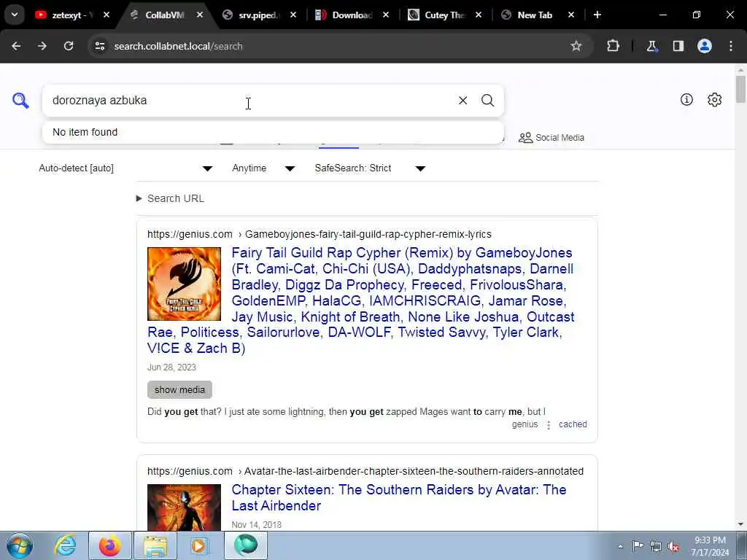
Task: Open the Auto-detect language dropdown
Action: pos(125,168)
